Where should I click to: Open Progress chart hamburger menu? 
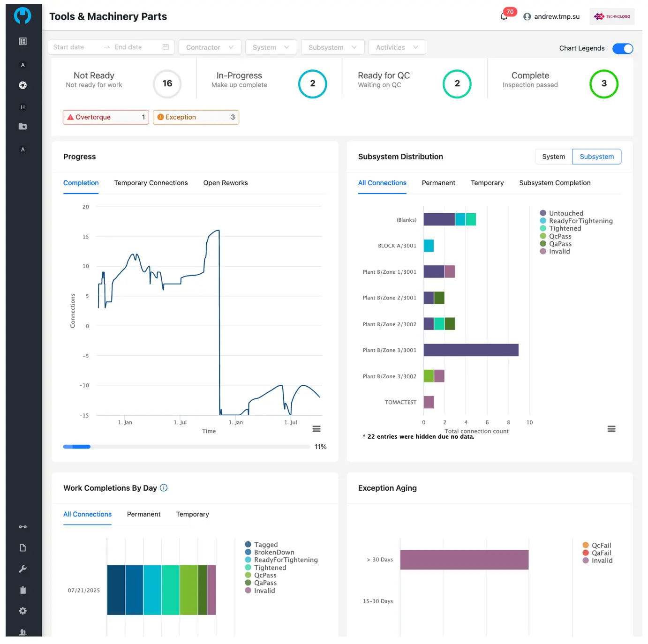316,429
